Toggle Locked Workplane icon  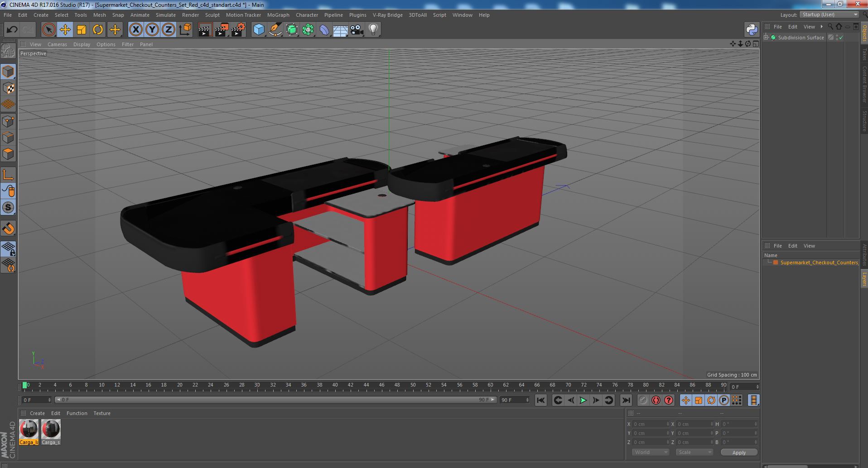(x=8, y=249)
